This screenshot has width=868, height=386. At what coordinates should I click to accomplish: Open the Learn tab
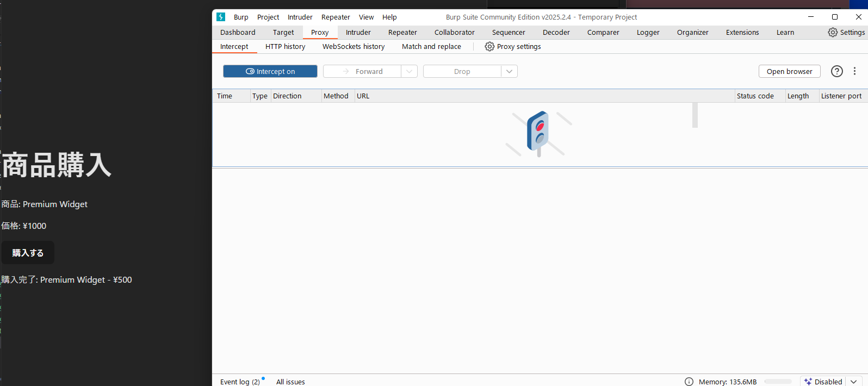click(785, 32)
